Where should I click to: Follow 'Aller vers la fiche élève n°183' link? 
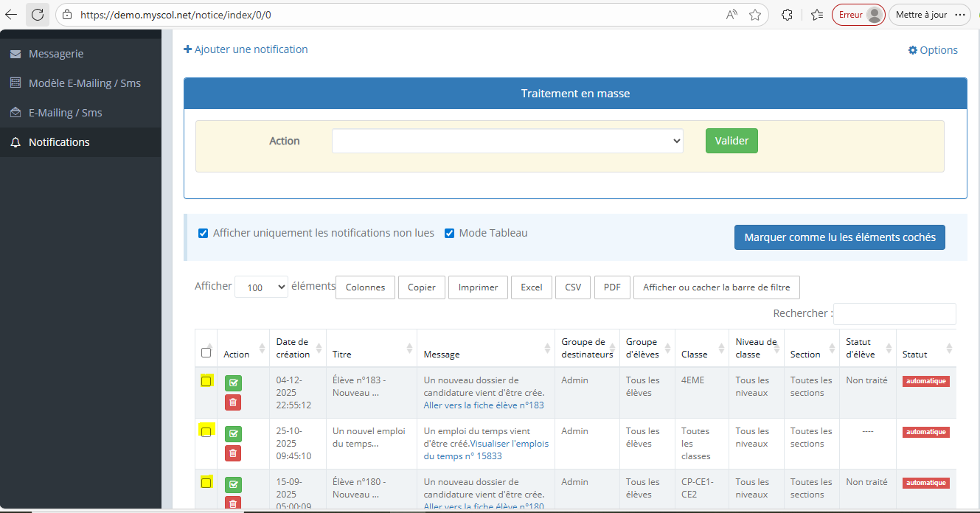tap(484, 405)
